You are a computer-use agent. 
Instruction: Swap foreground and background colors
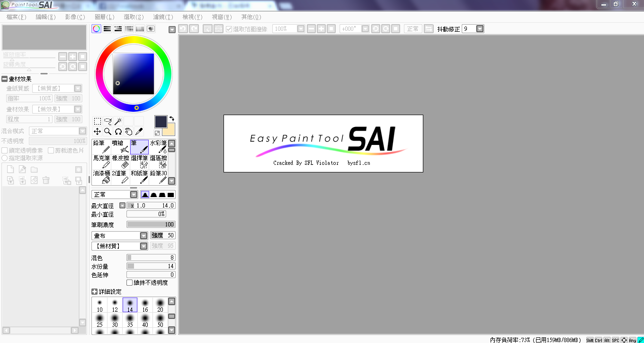click(x=172, y=118)
